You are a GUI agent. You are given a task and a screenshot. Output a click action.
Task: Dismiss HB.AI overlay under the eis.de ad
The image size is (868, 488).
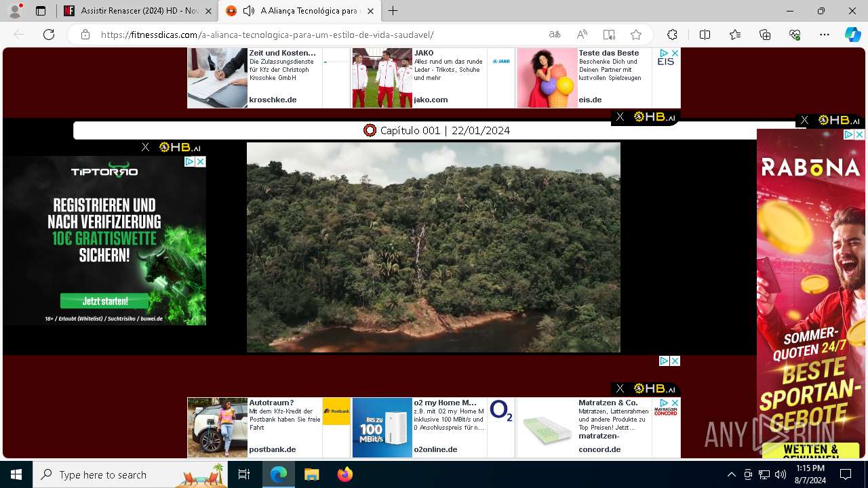coord(620,117)
